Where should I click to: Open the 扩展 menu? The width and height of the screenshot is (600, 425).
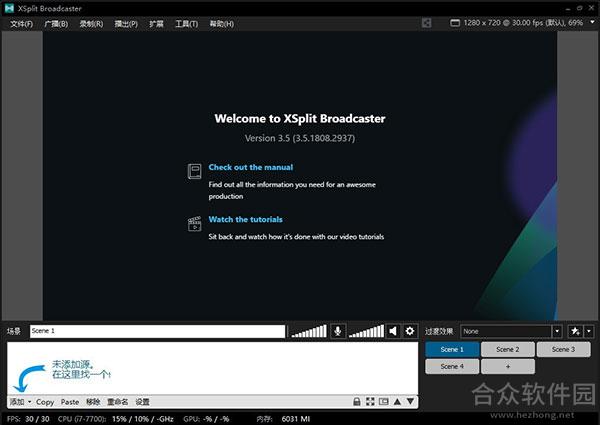pos(156,24)
